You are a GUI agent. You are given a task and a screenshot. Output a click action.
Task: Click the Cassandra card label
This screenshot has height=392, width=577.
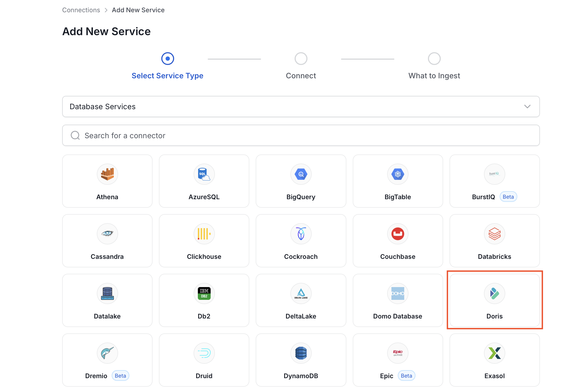(x=107, y=256)
